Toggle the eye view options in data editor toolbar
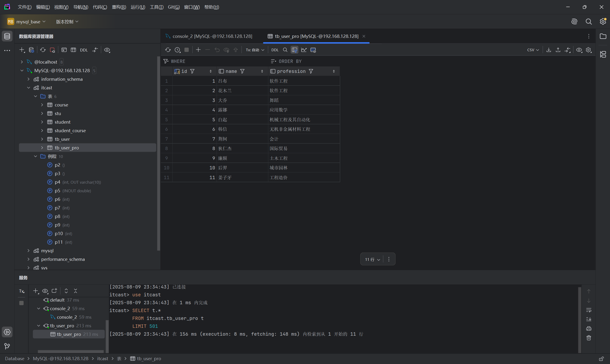610x364 pixels. (x=579, y=50)
